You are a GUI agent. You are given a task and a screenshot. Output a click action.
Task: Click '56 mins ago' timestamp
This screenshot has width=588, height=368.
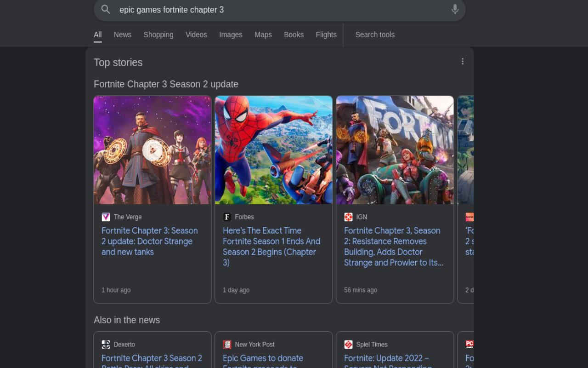pyautogui.click(x=361, y=290)
